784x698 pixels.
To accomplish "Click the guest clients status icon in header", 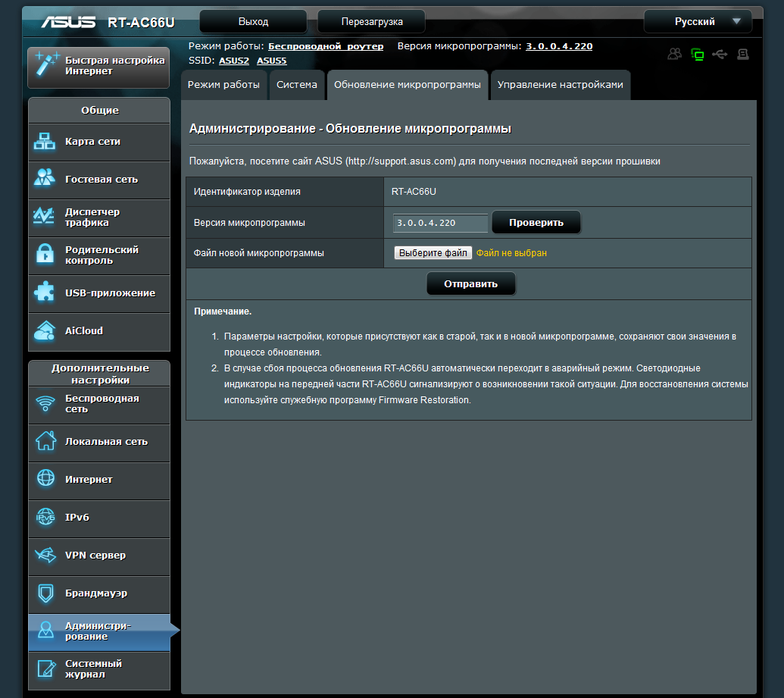I will click(674, 54).
